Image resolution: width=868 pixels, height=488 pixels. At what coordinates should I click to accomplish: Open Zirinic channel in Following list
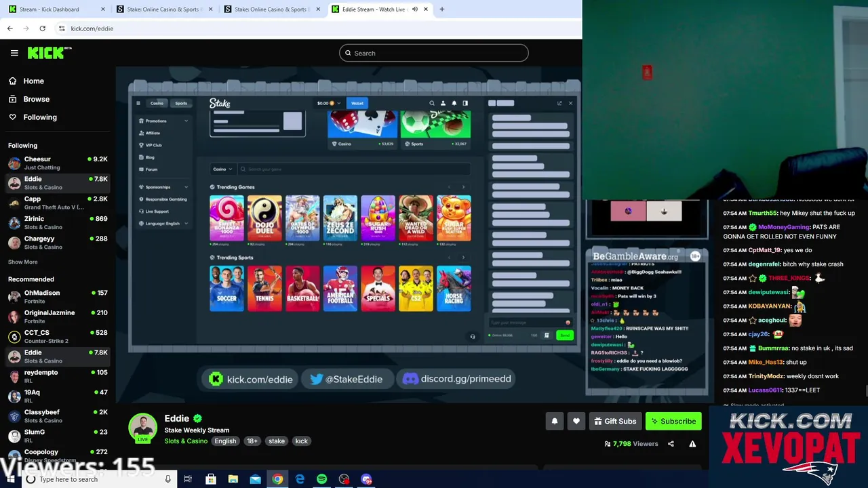point(58,222)
